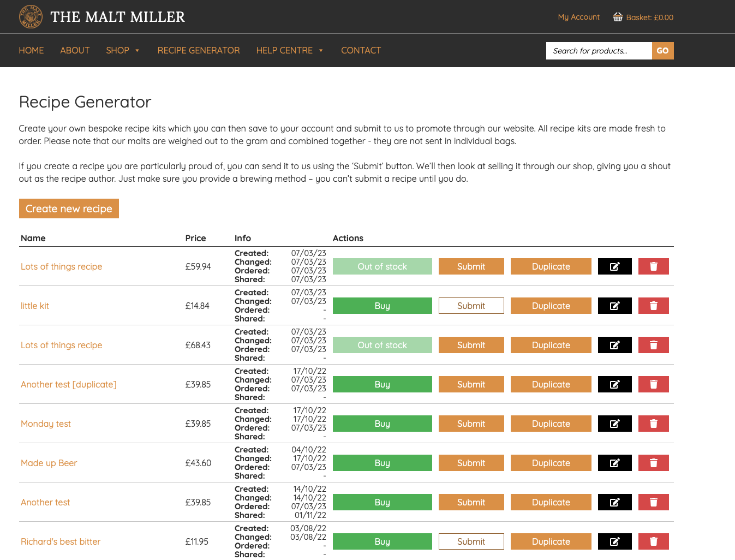
Task: Open the edit icon for Lots of things recipe
Action: click(614, 266)
